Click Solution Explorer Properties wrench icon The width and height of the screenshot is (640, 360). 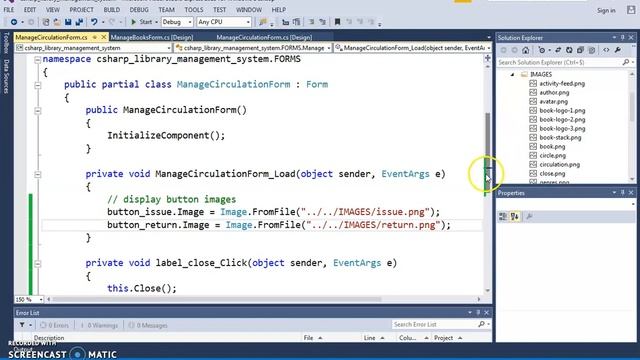click(x=618, y=50)
